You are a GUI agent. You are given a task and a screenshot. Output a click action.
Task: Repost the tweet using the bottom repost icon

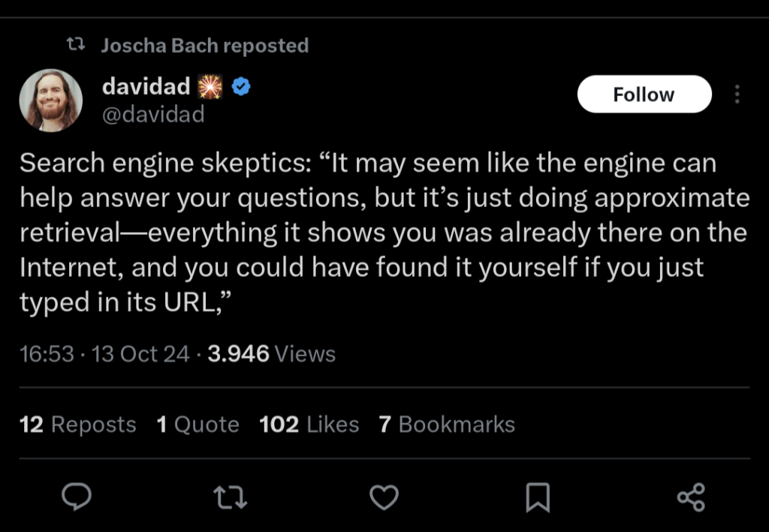[231, 497]
